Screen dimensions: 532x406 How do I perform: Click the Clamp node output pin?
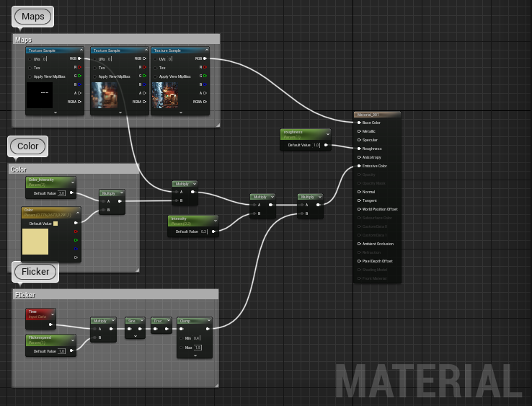point(208,329)
